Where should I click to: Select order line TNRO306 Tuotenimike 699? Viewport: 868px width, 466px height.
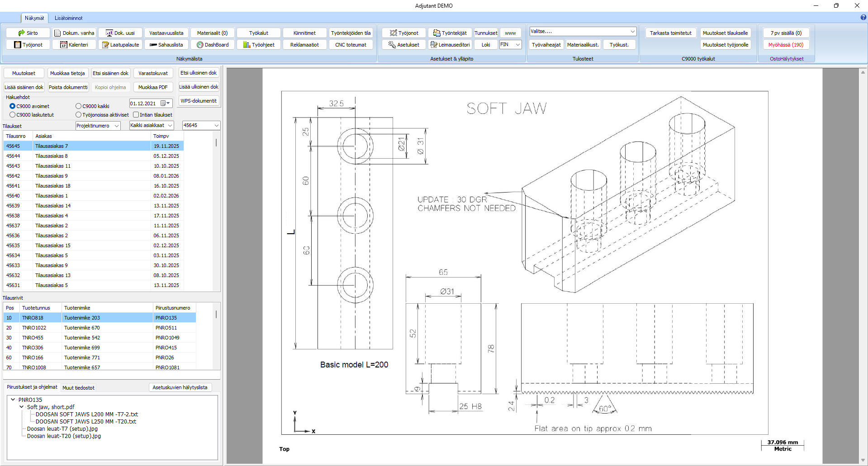(x=100, y=348)
